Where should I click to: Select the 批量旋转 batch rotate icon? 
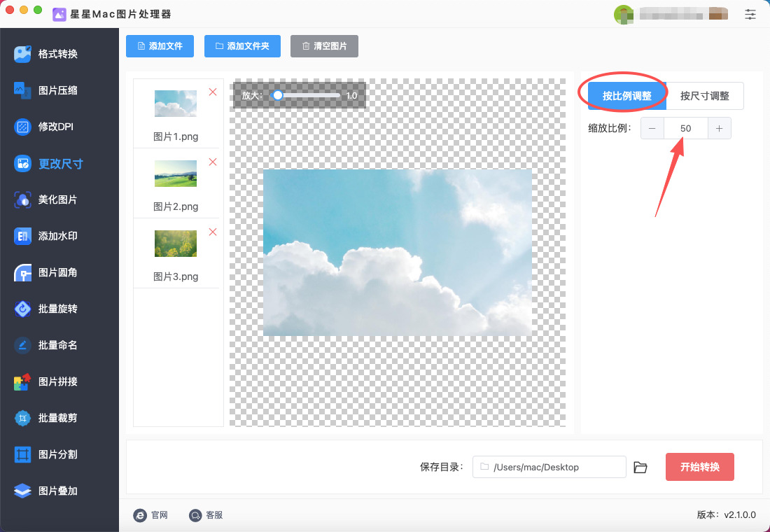point(22,309)
